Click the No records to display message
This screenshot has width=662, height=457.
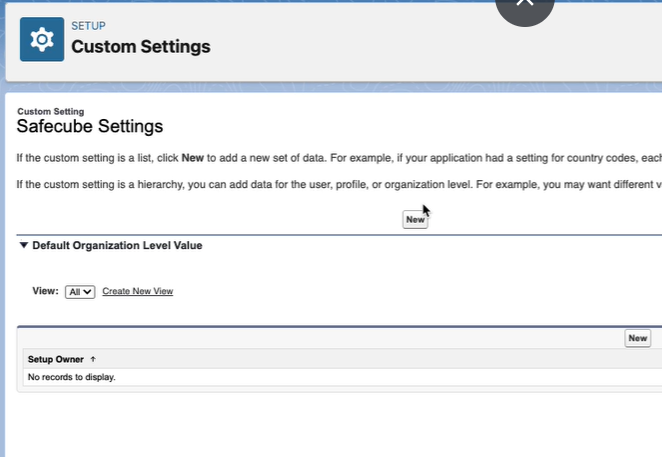(x=71, y=377)
